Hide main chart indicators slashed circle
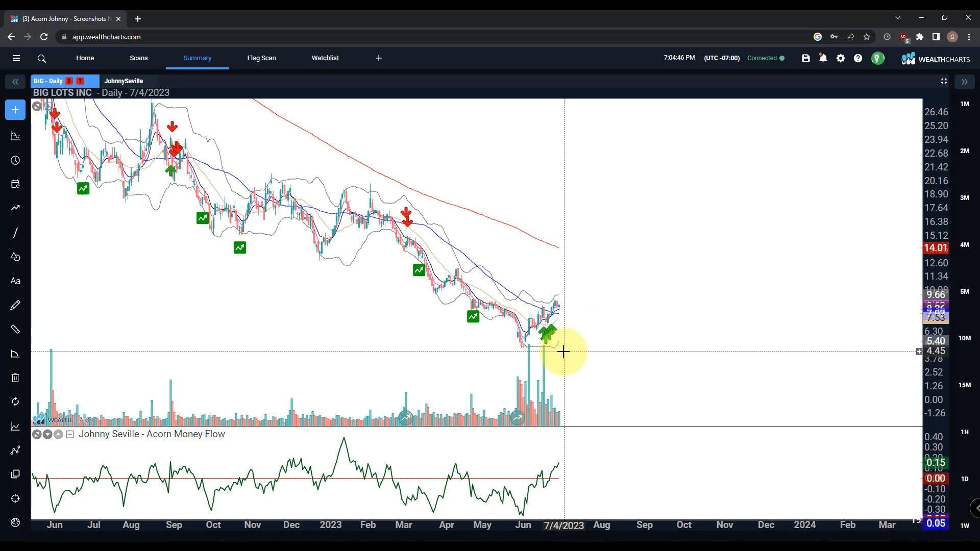Screen dimensions: 980x551 [37, 106]
